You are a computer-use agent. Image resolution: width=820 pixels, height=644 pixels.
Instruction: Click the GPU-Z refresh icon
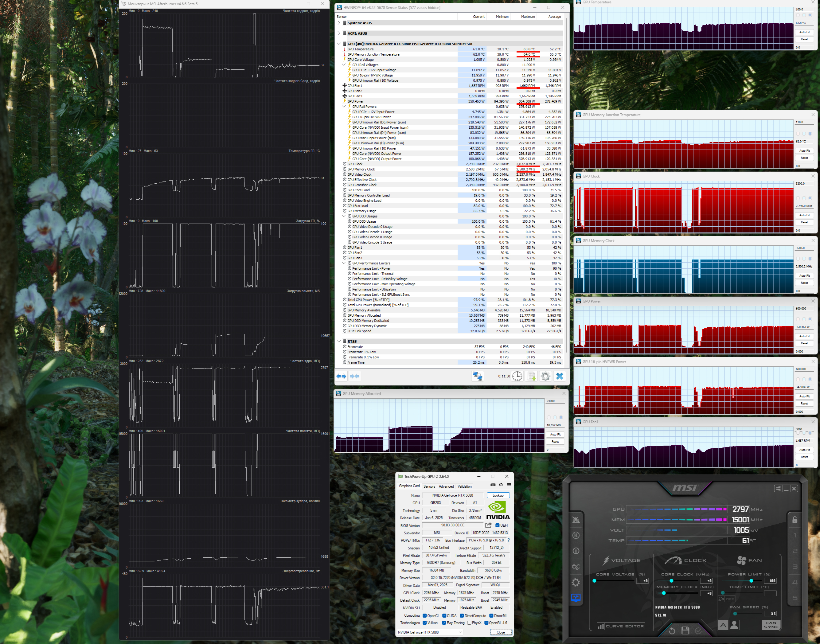(x=501, y=485)
